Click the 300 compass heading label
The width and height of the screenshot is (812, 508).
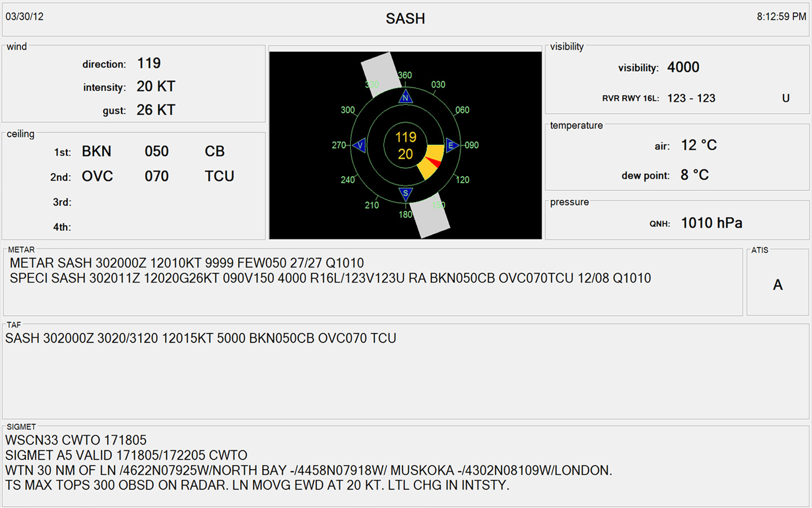(x=348, y=110)
